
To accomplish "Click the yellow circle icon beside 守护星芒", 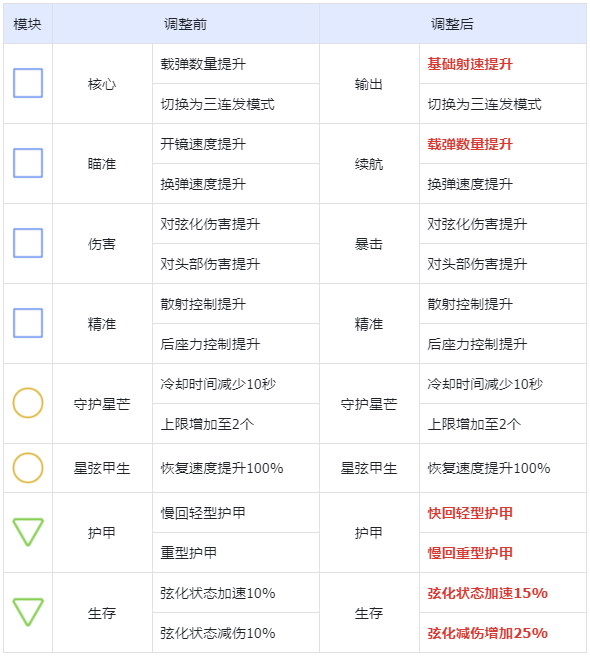I will (x=28, y=403).
